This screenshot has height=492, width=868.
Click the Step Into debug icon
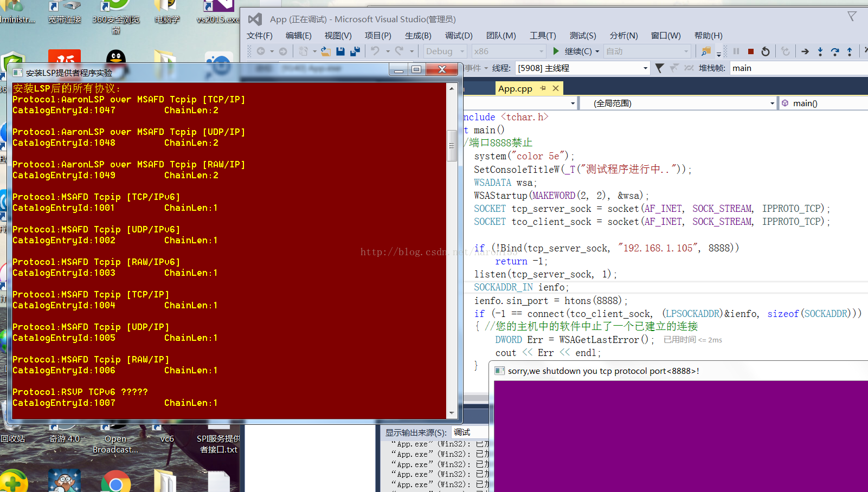point(820,51)
